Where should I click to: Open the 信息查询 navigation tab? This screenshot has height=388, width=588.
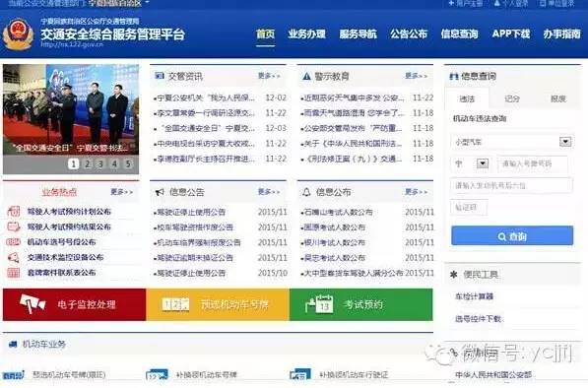coord(460,34)
